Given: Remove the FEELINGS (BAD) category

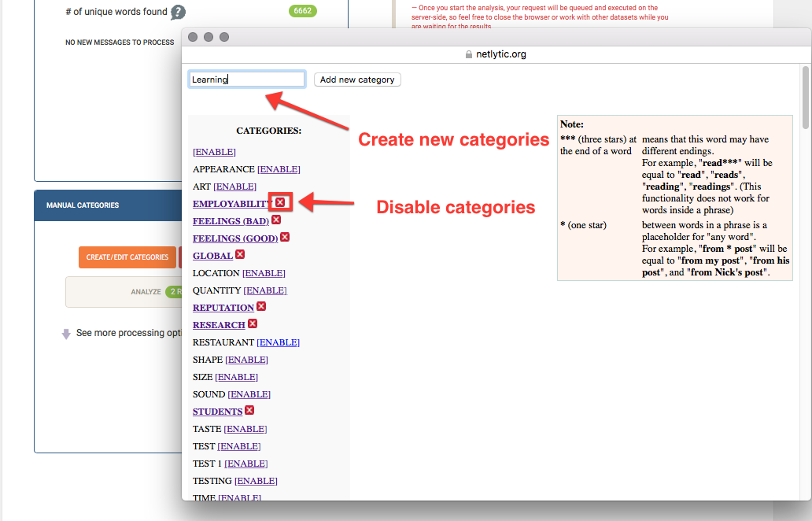Looking at the screenshot, I should point(275,220).
